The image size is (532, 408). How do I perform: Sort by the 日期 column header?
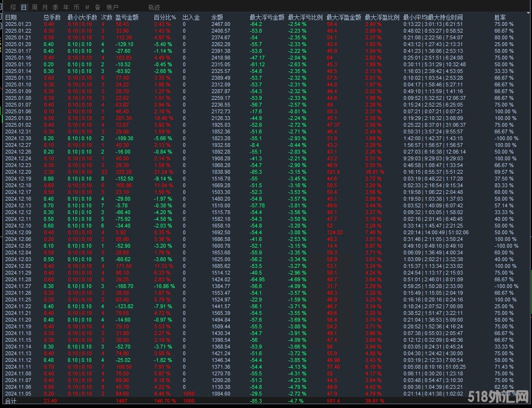(x=11, y=17)
